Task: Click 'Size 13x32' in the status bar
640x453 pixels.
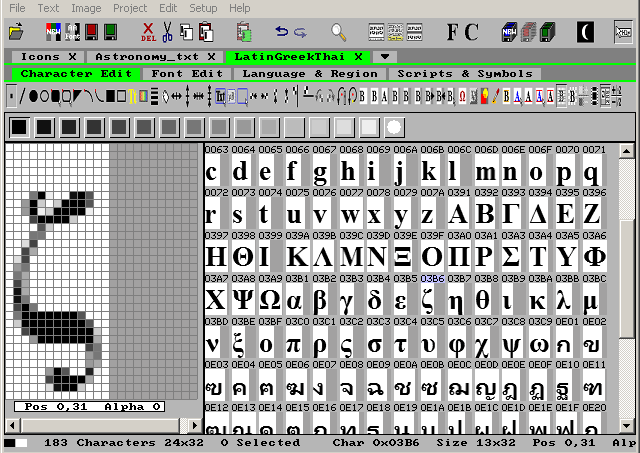Action: tap(476, 442)
